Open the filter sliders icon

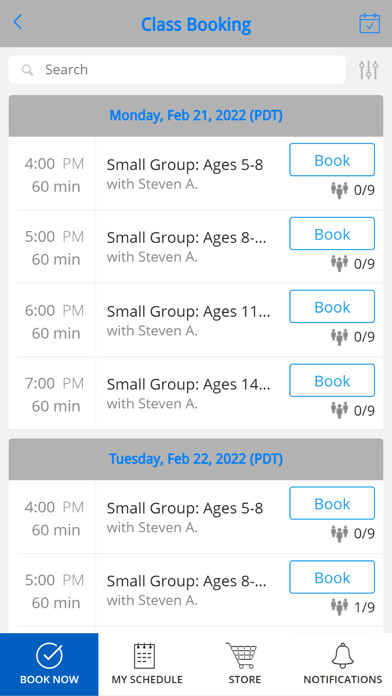point(368,70)
